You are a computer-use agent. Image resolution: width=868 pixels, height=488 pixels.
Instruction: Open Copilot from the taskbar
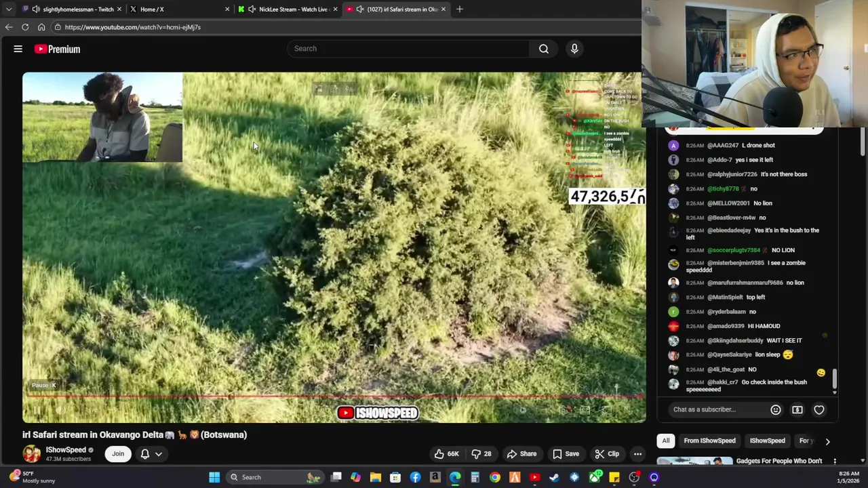tap(355, 477)
